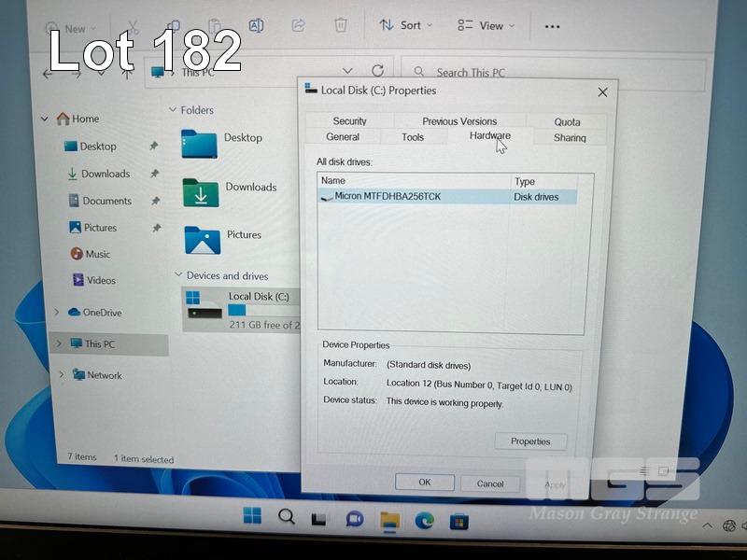This screenshot has height=560, width=747.
Task: Click the Properties button in dialog
Action: 530,441
